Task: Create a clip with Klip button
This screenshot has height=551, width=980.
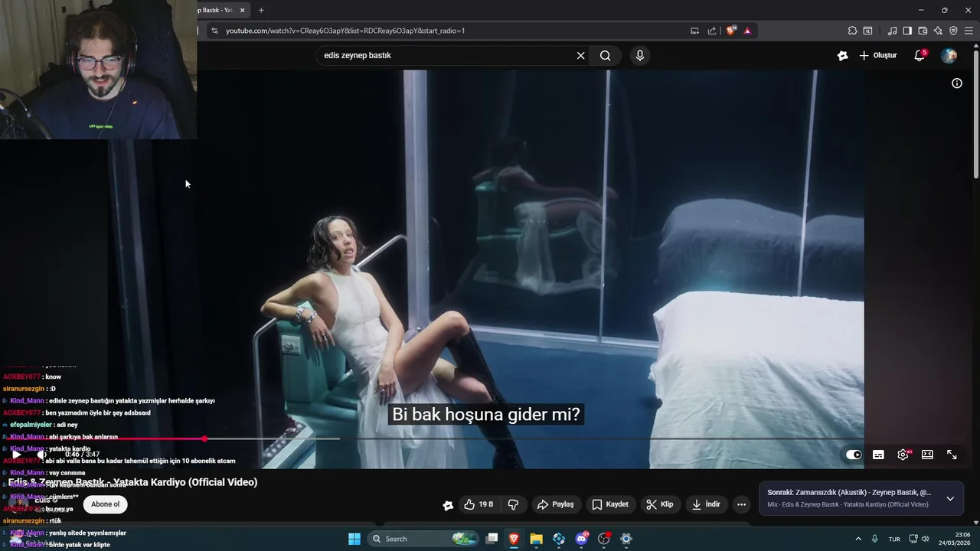Action: [659, 504]
